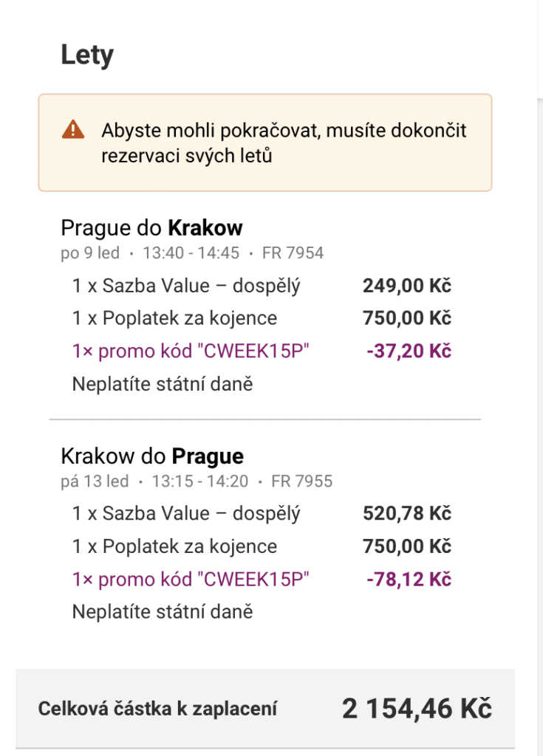Image resolution: width=543 pixels, height=756 pixels.
Task: Click the first "Neplatíte státní daně" note
Action: click(x=163, y=384)
